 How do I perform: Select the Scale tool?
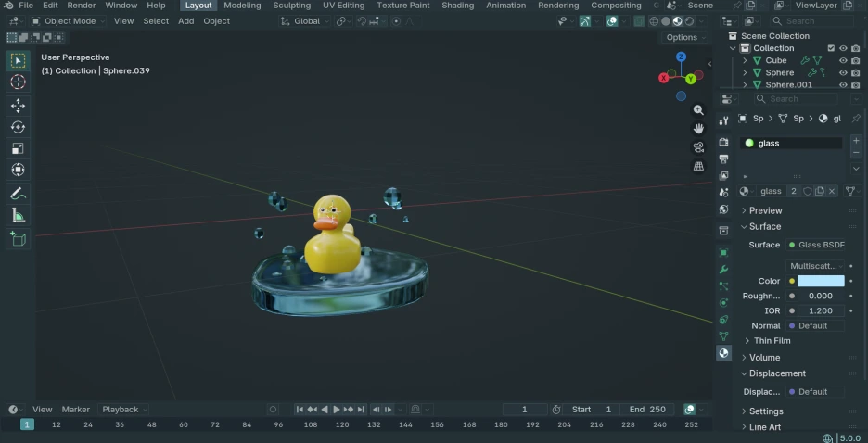point(19,148)
